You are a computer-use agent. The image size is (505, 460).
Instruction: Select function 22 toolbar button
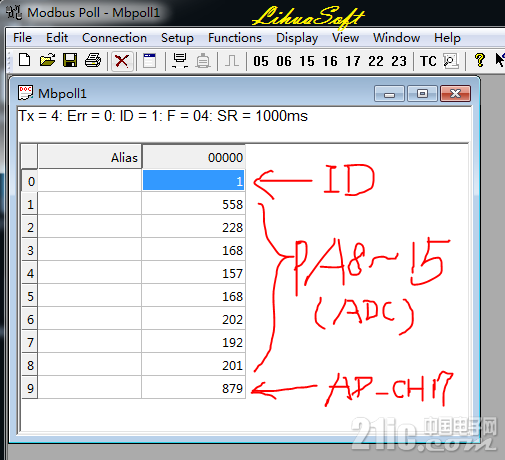[376, 61]
